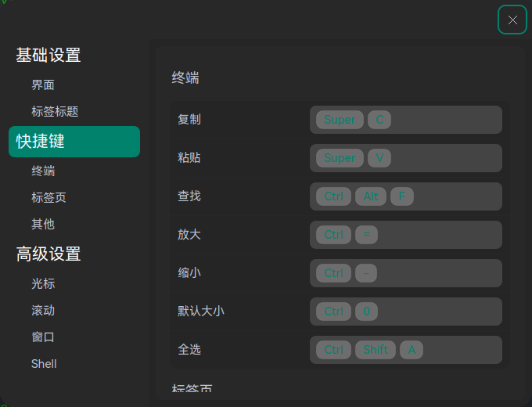Open 滚动 settings
Screen dimensions: 532x407
coord(43,311)
